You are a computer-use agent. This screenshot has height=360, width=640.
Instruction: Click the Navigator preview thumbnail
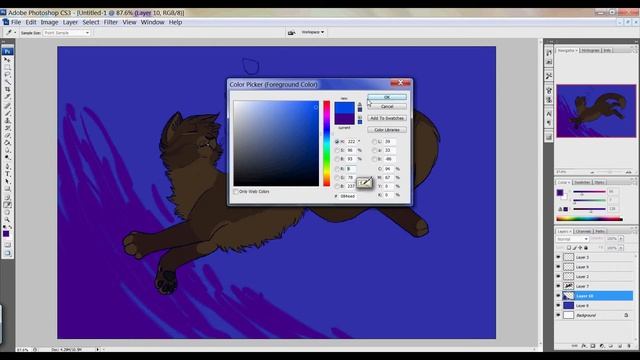point(596,111)
